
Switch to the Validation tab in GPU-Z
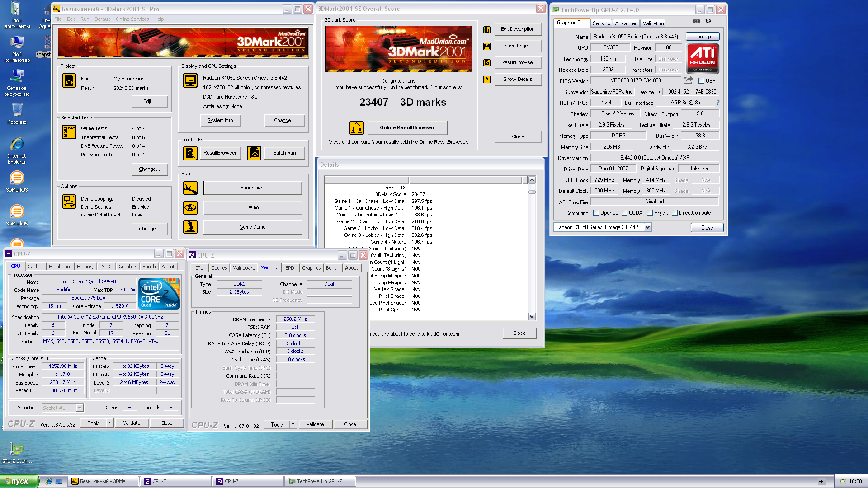click(653, 23)
